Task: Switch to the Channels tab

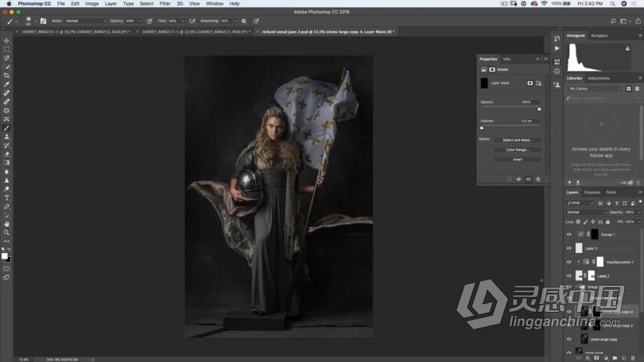Action: pos(592,193)
